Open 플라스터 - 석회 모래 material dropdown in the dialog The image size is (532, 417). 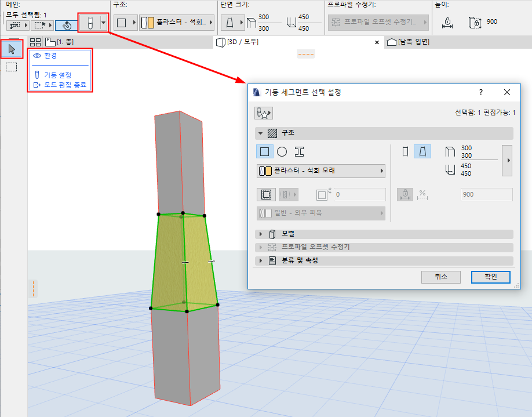tap(321, 171)
